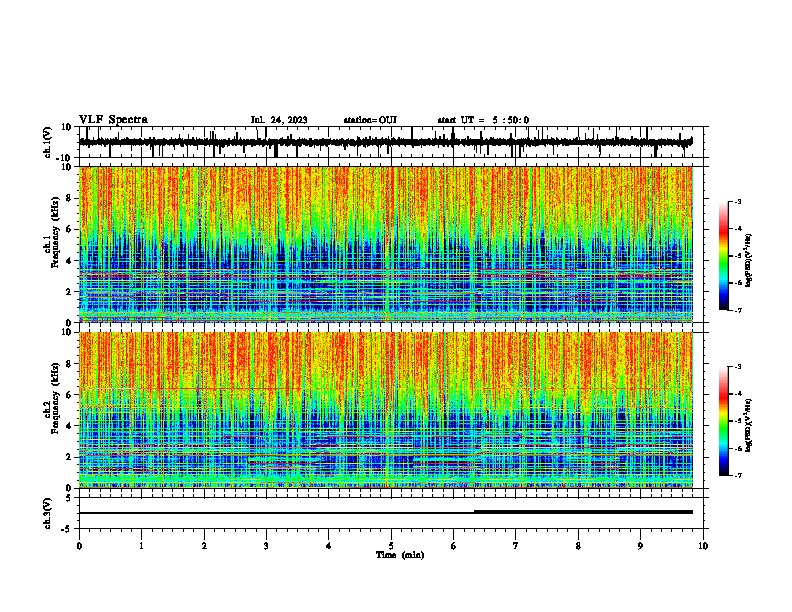Screen dimensions: 792x612
Task: Click the ch.2 color scale bar
Action: click(724, 421)
